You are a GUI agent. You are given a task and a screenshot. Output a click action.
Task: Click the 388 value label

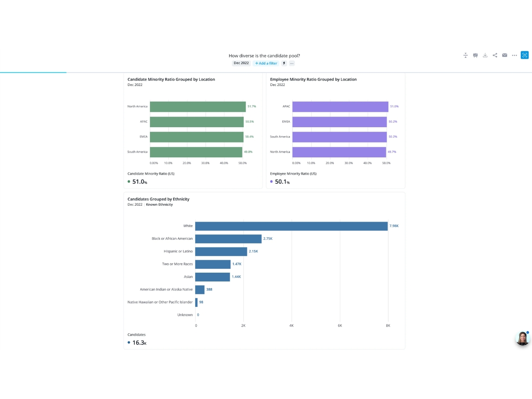(x=209, y=289)
